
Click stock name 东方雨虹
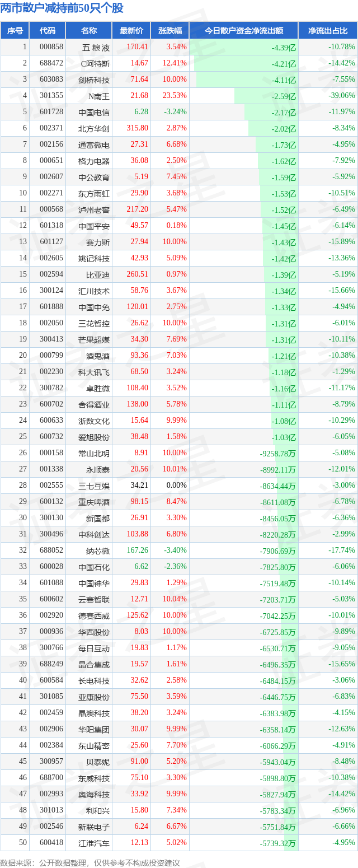pyautogui.click(x=94, y=193)
